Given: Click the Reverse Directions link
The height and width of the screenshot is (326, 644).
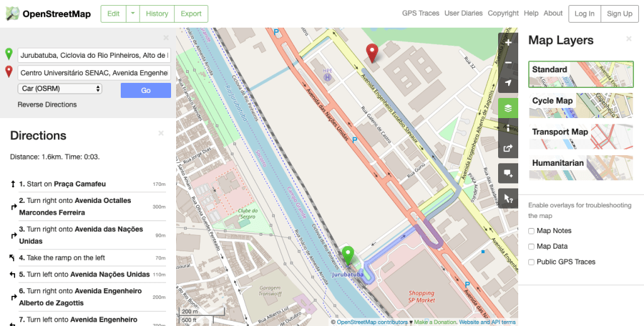Looking at the screenshot, I should click(x=47, y=104).
